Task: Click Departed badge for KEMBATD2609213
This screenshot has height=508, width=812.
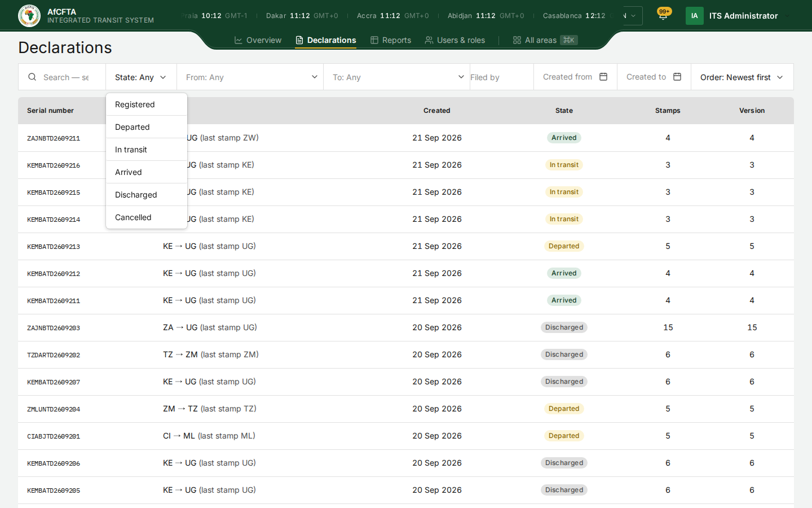Action: coord(564,246)
